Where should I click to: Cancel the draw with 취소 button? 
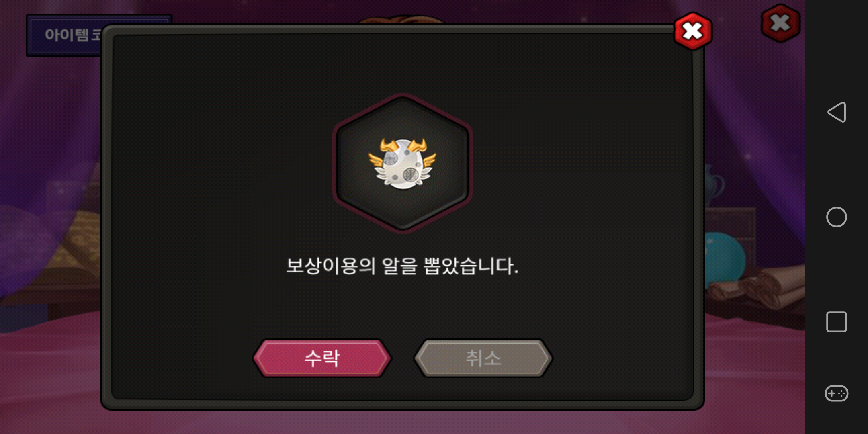483,358
